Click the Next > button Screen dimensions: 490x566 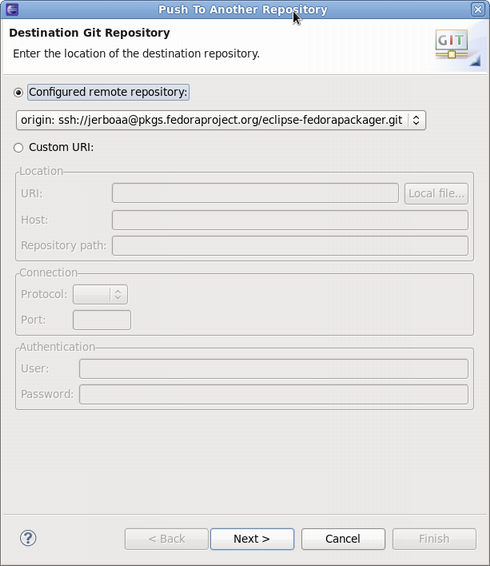tap(252, 539)
